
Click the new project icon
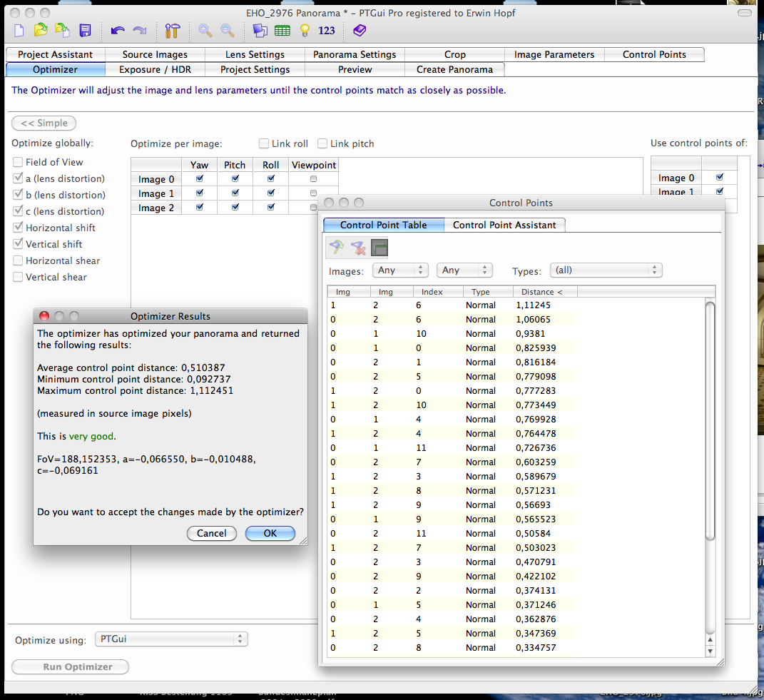coord(19,31)
